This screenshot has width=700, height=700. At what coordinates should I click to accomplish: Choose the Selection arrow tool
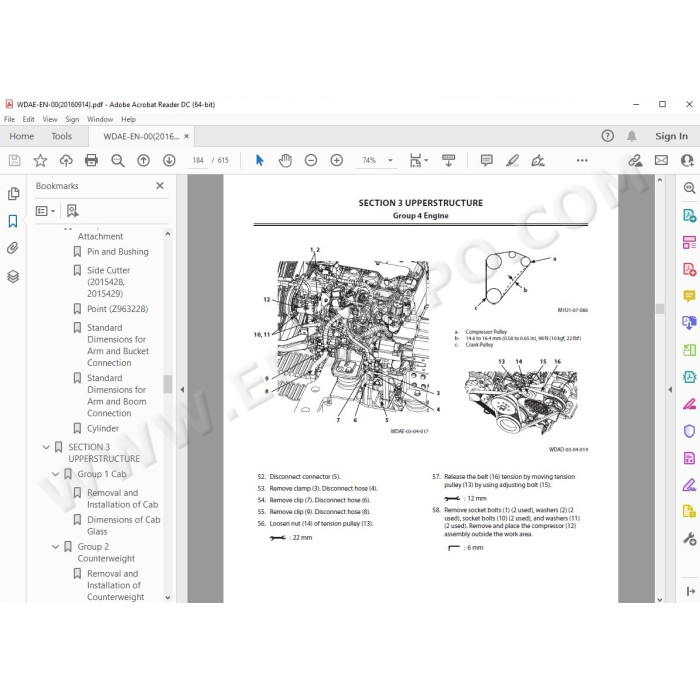point(259,160)
